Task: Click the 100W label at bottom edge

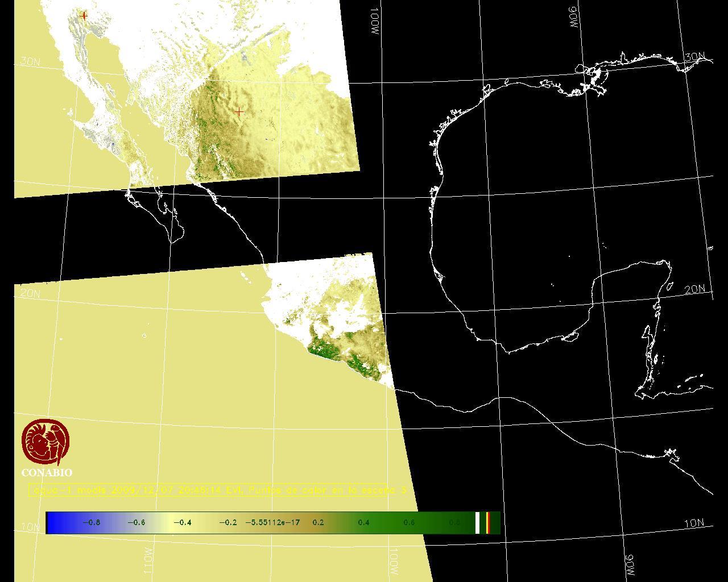Action: (x=394, y=560)
